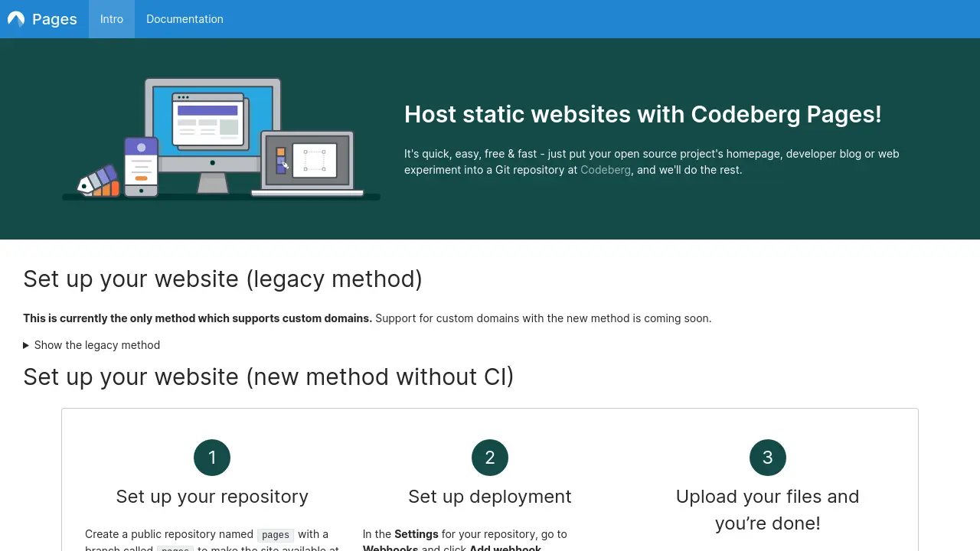The height and width of the screenshot is (551, 980).
Task: Click the Codeberg mountain logo icon
Action: [16, 19]
